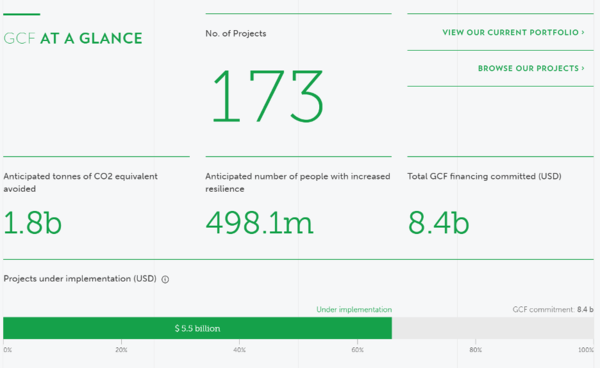This screenshot has width=600, height=368.
Task: Click the 0% axis tick label
Action: tap(8, 350)
